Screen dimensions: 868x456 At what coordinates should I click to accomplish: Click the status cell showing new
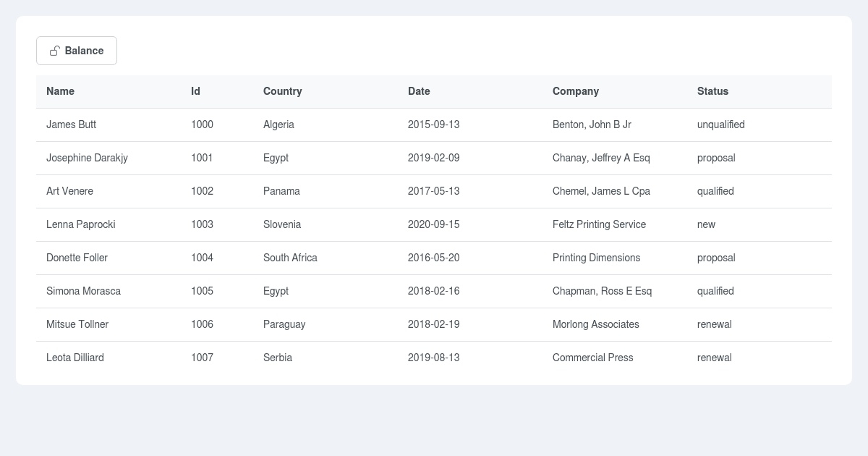pyautogui.click(x=706, y=224)
